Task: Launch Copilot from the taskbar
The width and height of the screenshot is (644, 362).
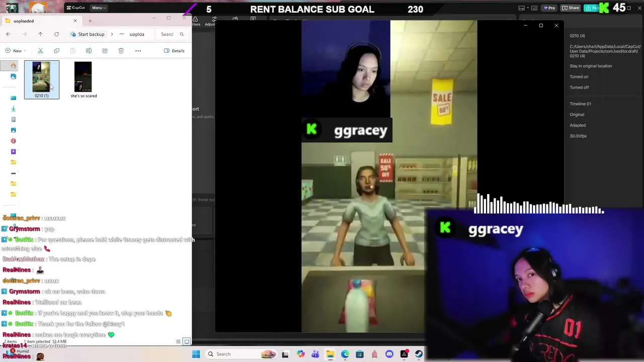Action: [300, 354]
